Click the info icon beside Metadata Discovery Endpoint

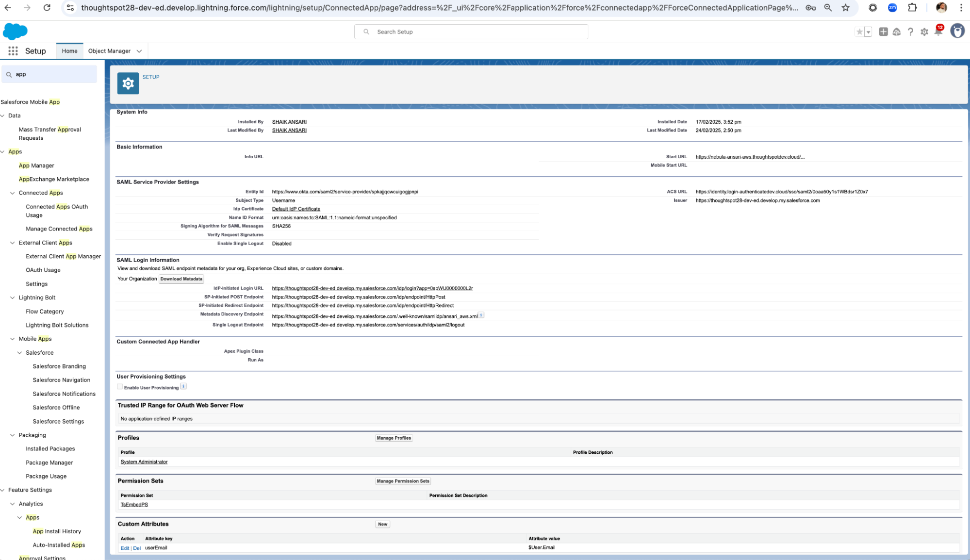pyautogui.click(x=481, y=314)
